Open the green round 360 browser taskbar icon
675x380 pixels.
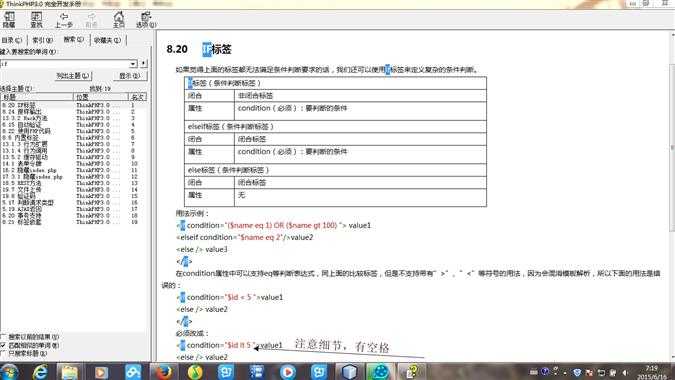(x=380, y=372)
